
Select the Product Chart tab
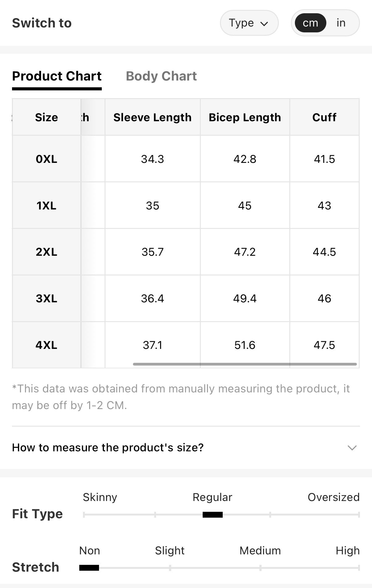(x=57, y=76)
